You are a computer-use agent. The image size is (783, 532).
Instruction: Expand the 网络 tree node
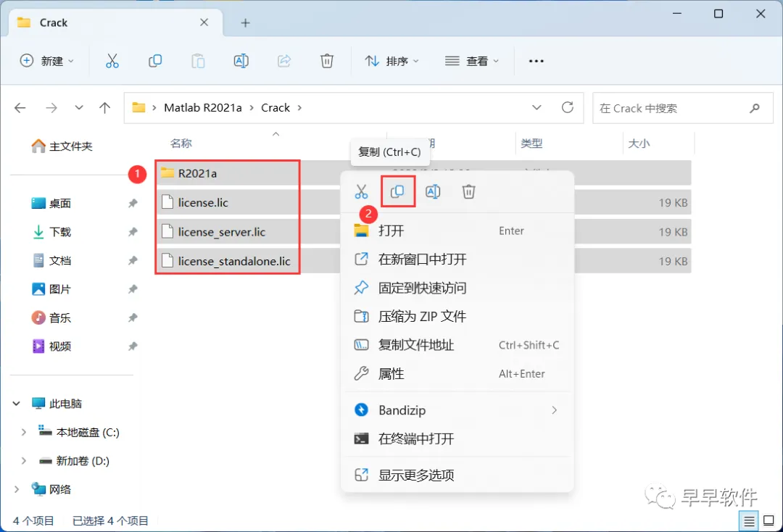[17, 489]
